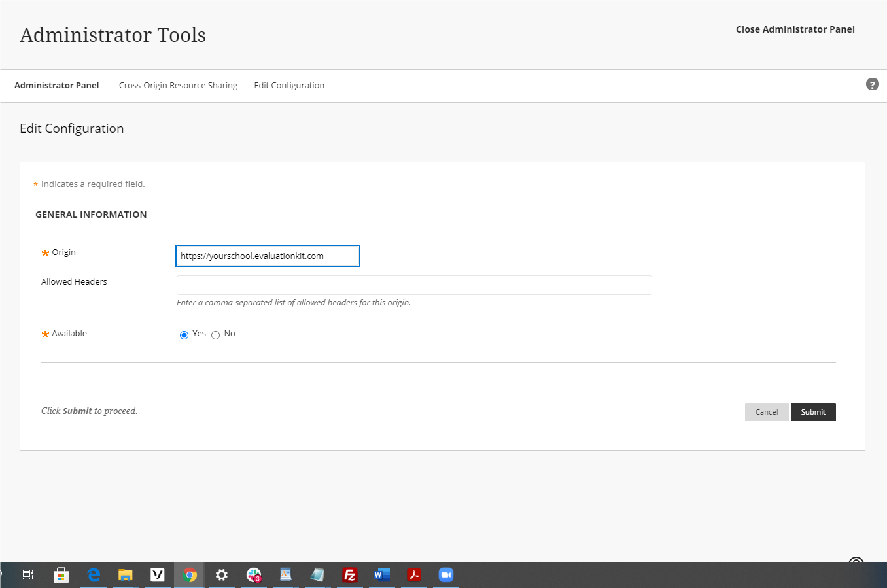Open Cross-Origin Resource Sharing from the breadcrumb
This screenshot has width=887, height=588.
(178, 85)
